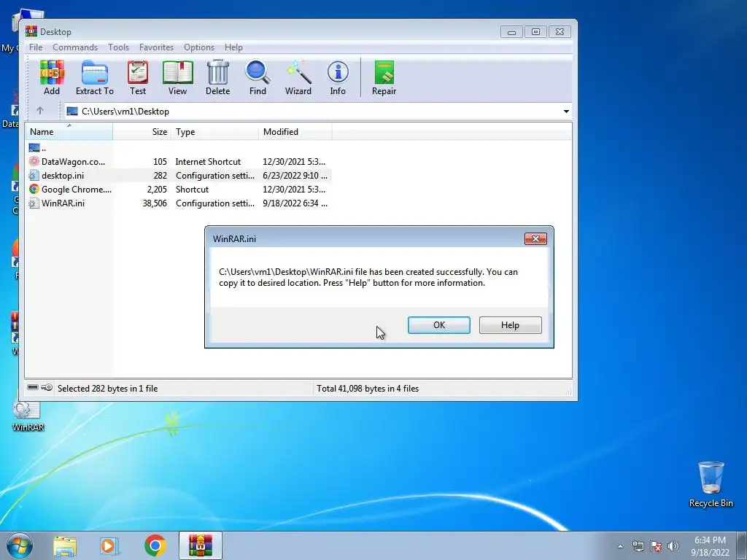This screenshot has width=747, height=560.
Task: Open the Favorites menu
Action: (156, 47)
